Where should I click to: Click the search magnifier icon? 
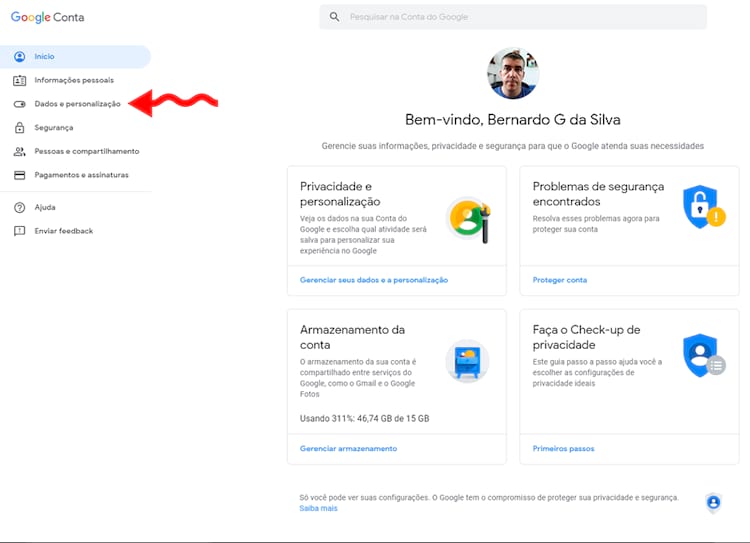coord(334,17)
